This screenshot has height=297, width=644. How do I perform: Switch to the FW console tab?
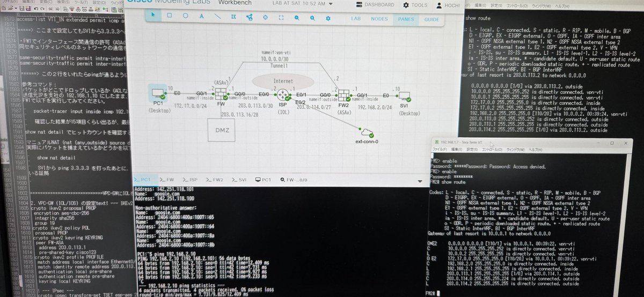click(x=166, y=180)
